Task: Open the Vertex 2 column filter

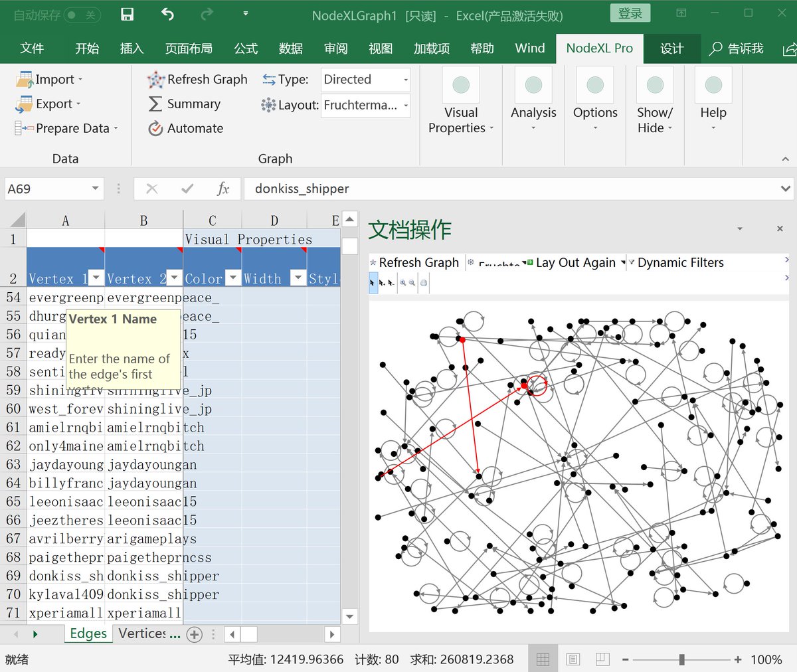Action: [174, 278]
